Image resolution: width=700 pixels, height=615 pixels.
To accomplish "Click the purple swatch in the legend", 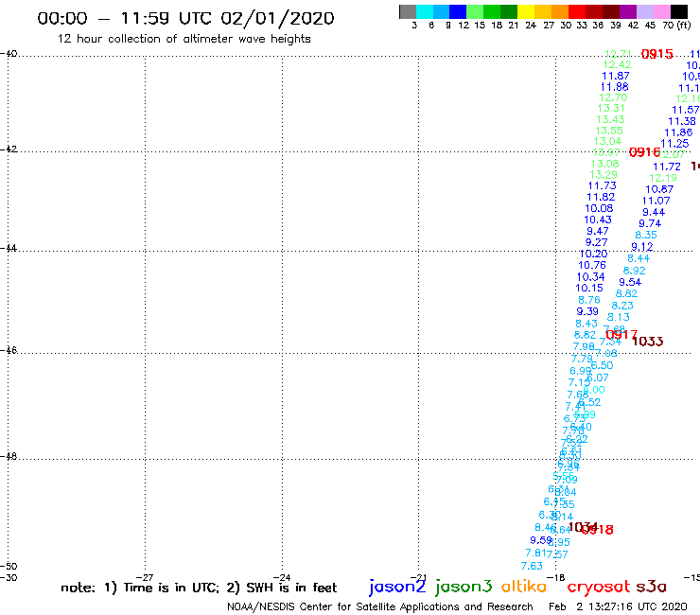I will coord(628,11).
